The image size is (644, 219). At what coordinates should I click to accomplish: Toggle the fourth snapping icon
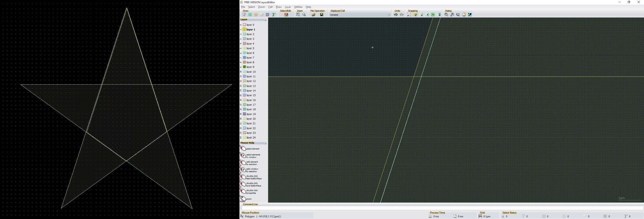[x=427, y=15]
